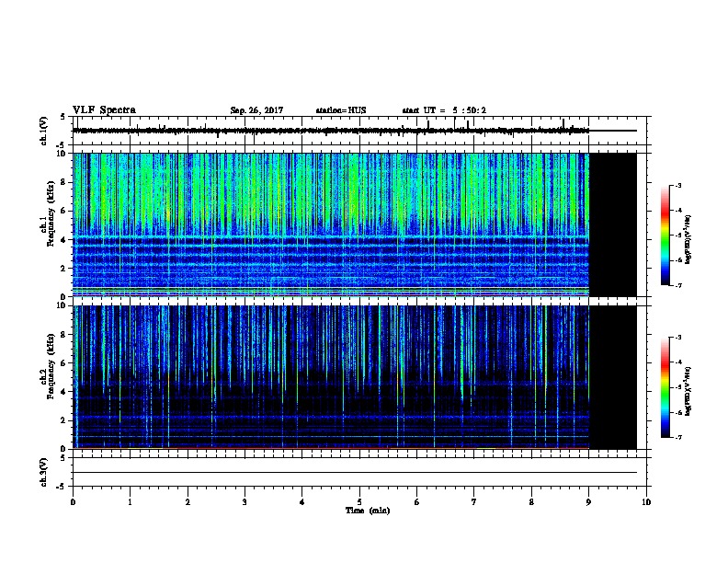Click the "ch.1(V)" waveform axis label
This screenshot has width=728, height=563.
43,131
